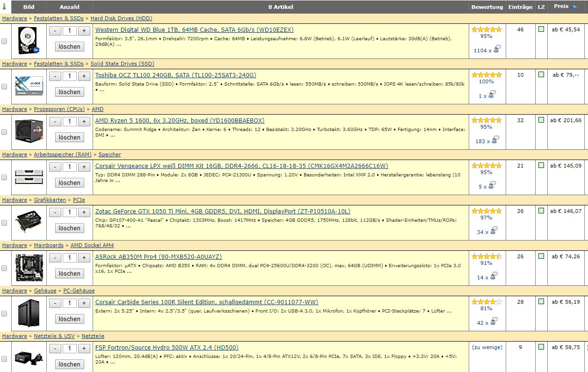
Task: Decrease quantity of ASRock AB350M Pro4
Action: (55, 258)
